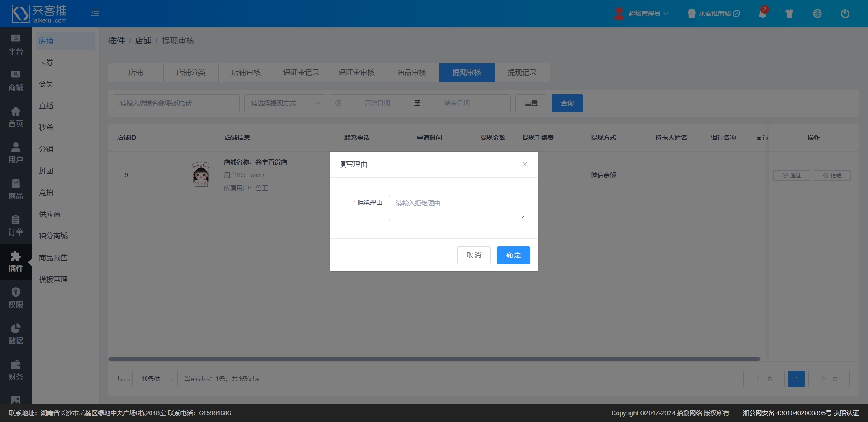Close the 填写理由 dialog with X
This screenshot has height=422, width=868.
pyautogui.click(x=524, y=164)
